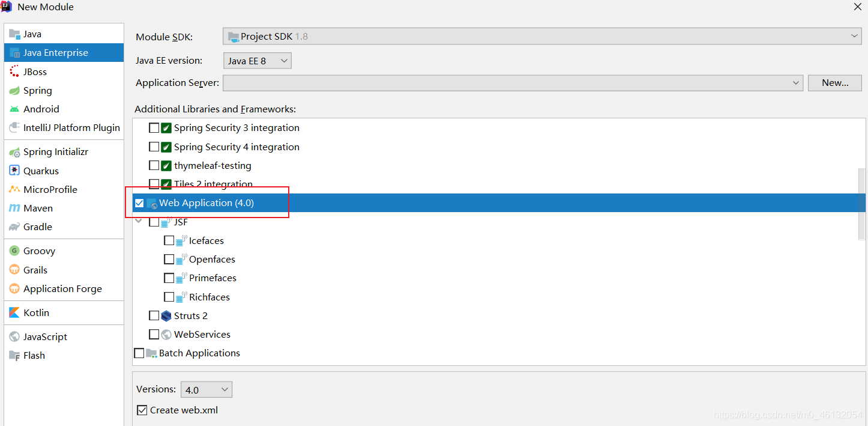Click the Web Application module icon
The image size is (868, 426).
coord(151,203)
